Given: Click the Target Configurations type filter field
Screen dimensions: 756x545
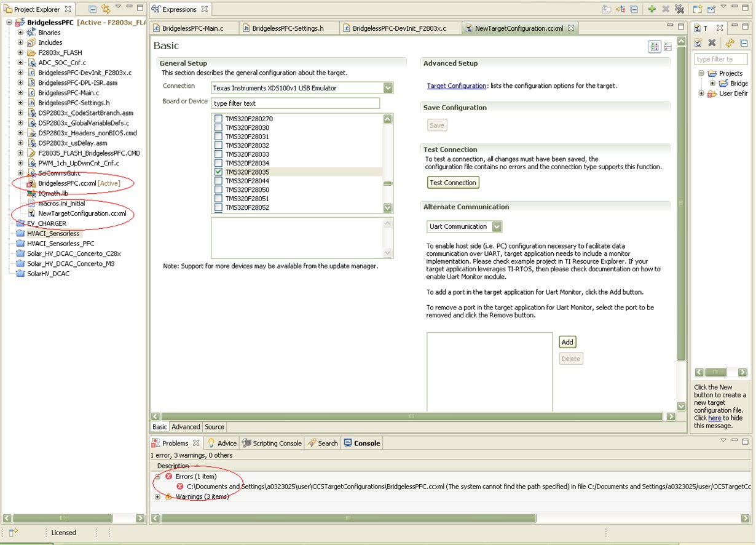Looking at the screenshot, I should (721, 59).
